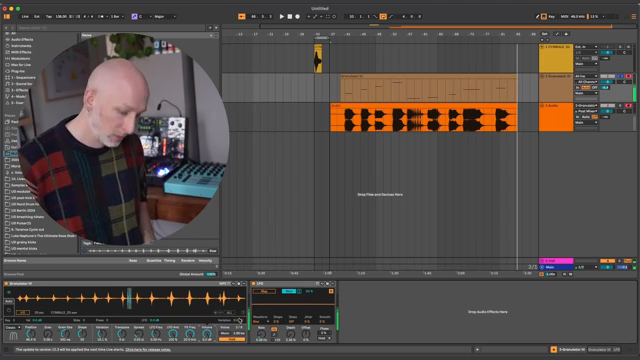Select the Main track header
This screenshot has height=360, width=640.
[557, 267]
